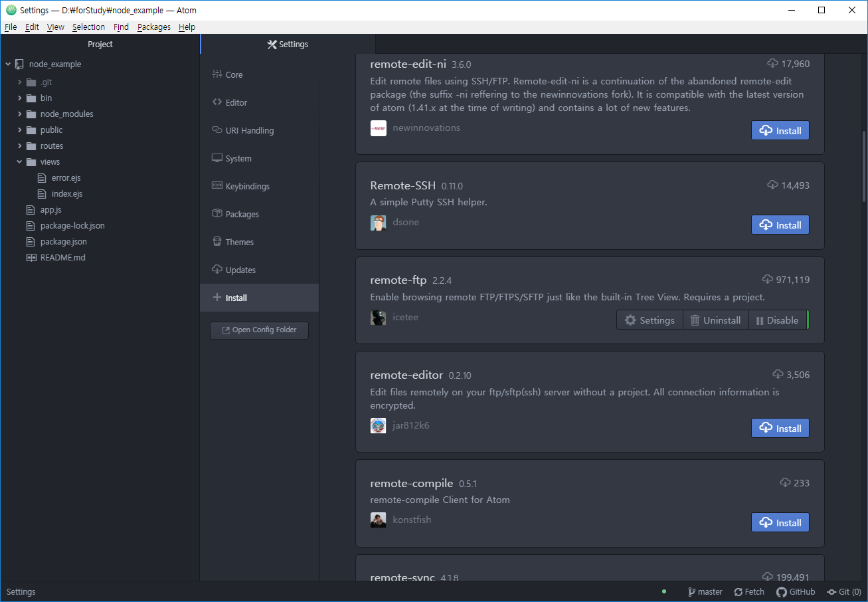Install the remote-compile package
868x602 pixels.
click(780, 522)
